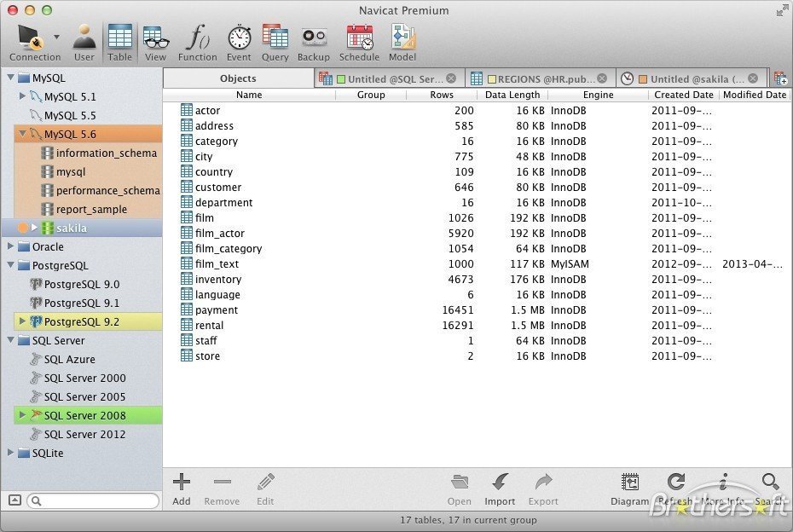Open the Function toolbar icon
793x532 pixels.
click(197, 38)
